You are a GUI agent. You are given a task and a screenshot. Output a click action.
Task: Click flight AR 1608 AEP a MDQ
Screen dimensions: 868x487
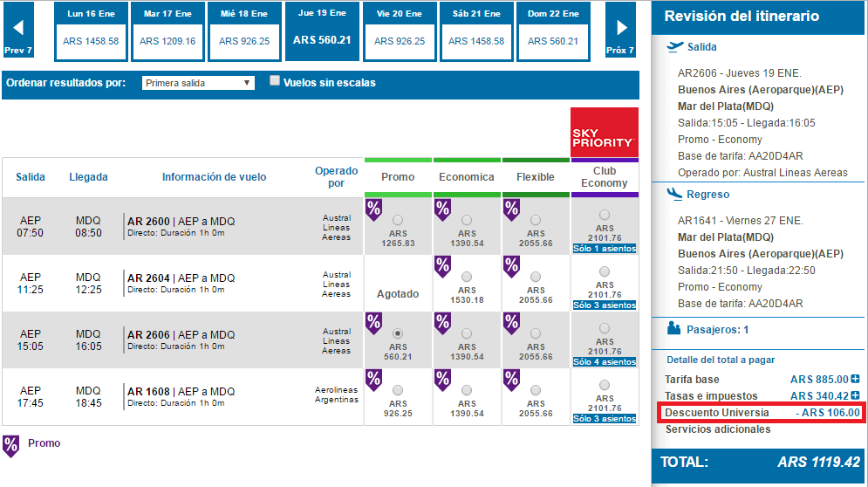tap(181, 392)
